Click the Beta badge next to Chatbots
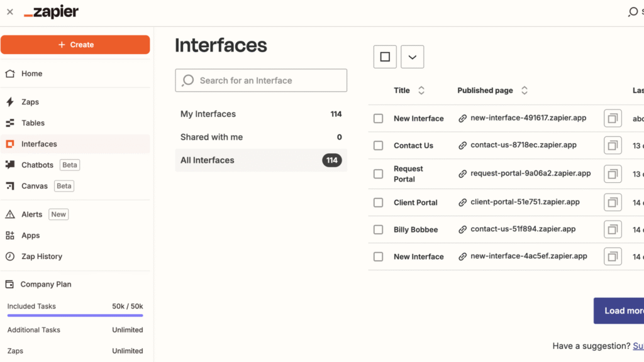The height and width of the screenshot is (362, 644). click(69, 165)
